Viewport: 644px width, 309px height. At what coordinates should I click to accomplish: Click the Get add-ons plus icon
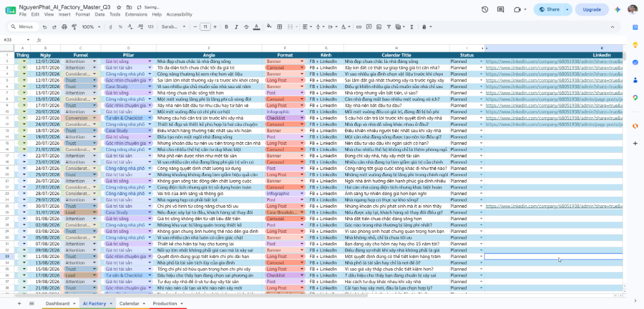click(635, 143)
